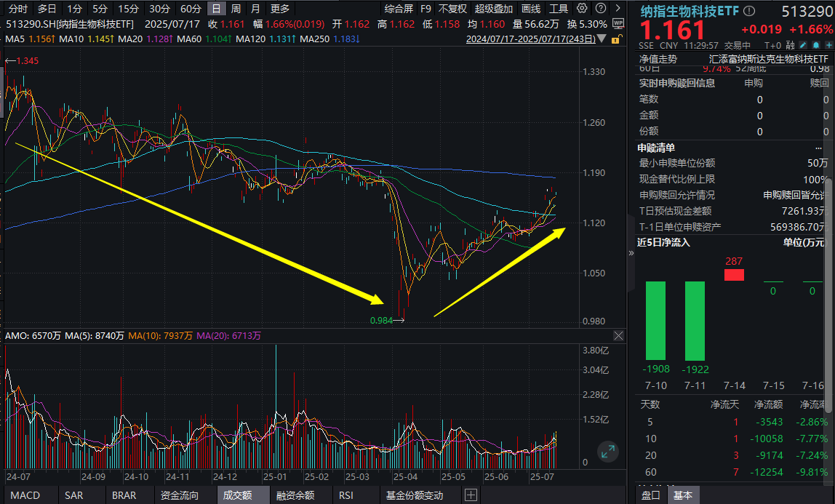Switch to the 盘口 bottom tab
Image resolution: width=835 pixels, height=504 pixels.
click(x=650, y=495)
